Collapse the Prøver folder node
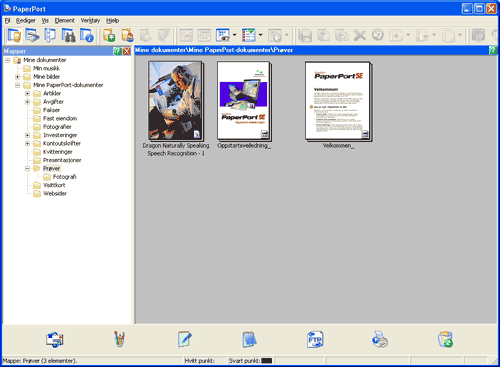Screen dimensions: 500x367 (27, 168)
